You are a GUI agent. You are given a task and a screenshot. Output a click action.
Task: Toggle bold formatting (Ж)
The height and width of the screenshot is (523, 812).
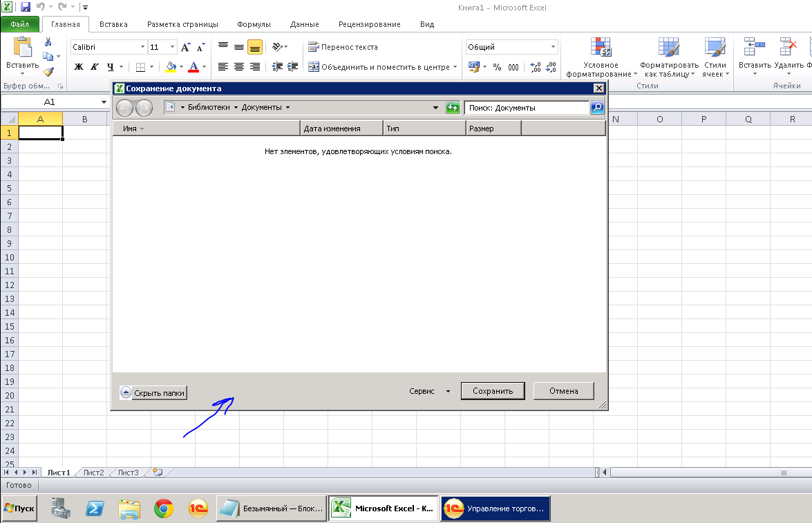[x=79, y=67]
